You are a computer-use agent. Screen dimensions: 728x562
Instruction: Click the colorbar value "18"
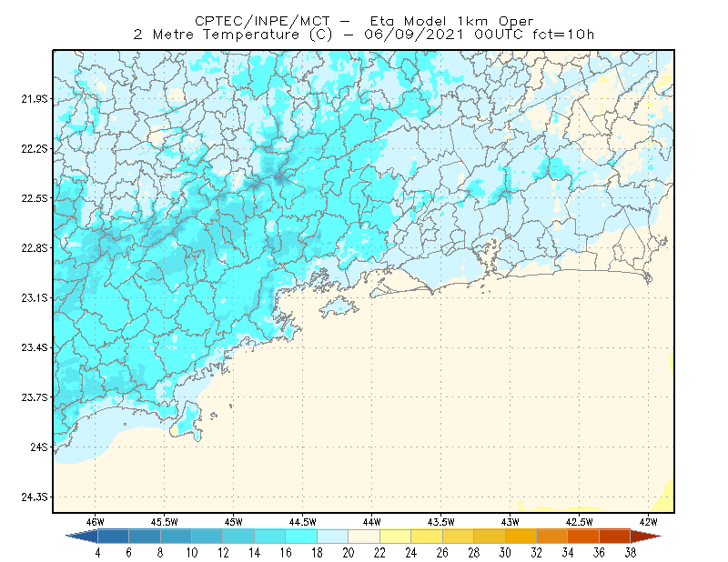tap(317, 553)
